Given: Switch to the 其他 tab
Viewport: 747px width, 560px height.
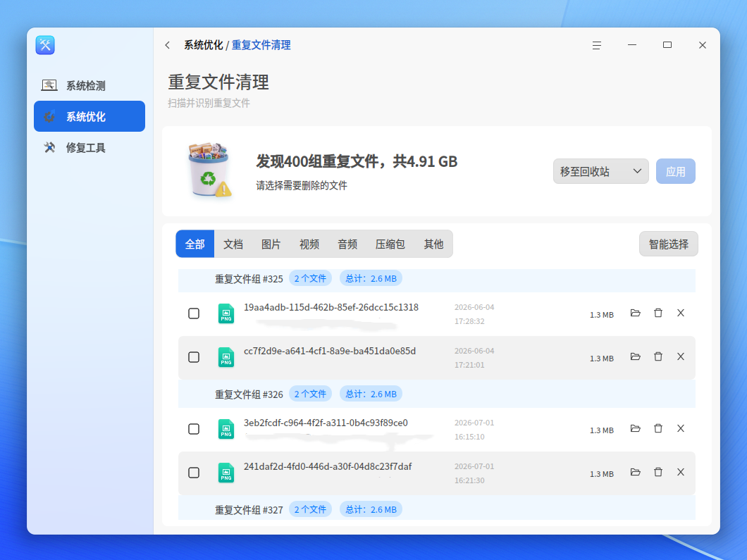Looking at the screenshot, I should click(x=433, y=244).
